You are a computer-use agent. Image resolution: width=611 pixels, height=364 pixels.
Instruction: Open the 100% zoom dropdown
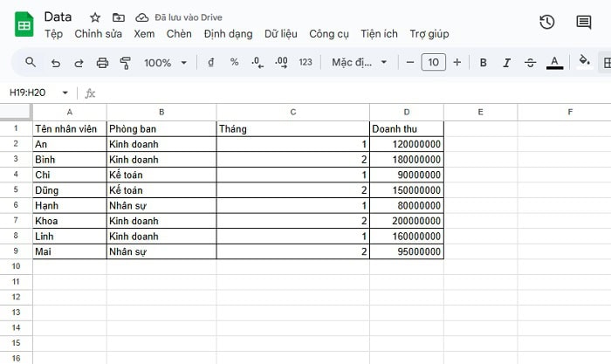[165, 63]
